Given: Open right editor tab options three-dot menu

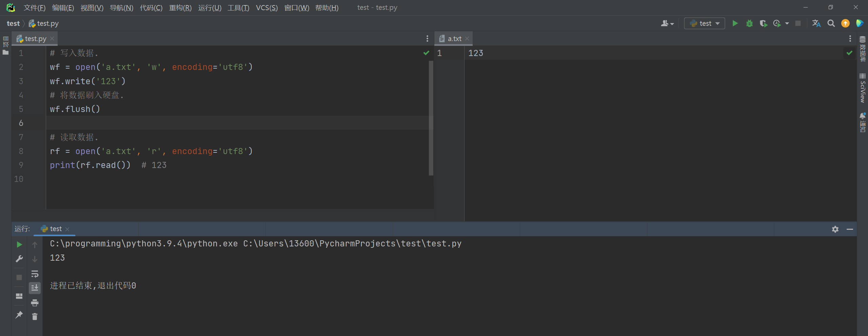Looking at the screenshot, I should (850, 39).
